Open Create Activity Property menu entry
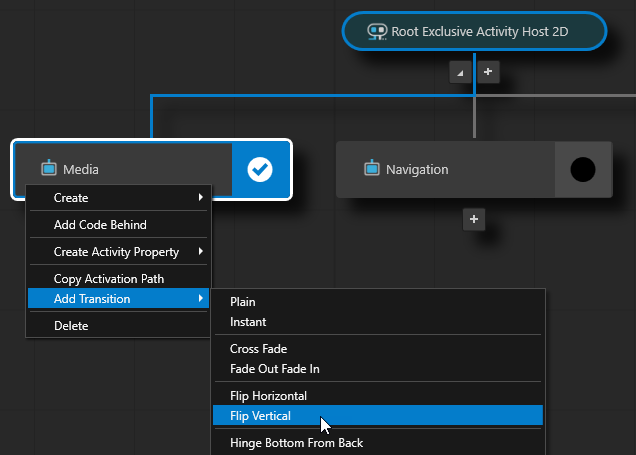This screenshot has width=636, height=455. point(118,251)
